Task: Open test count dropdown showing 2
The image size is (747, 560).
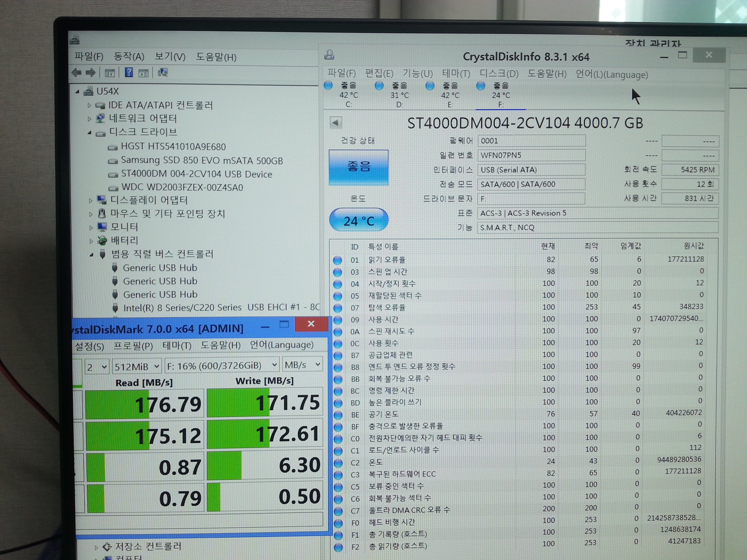Action: pyautogui.click(x=97, y=366)
